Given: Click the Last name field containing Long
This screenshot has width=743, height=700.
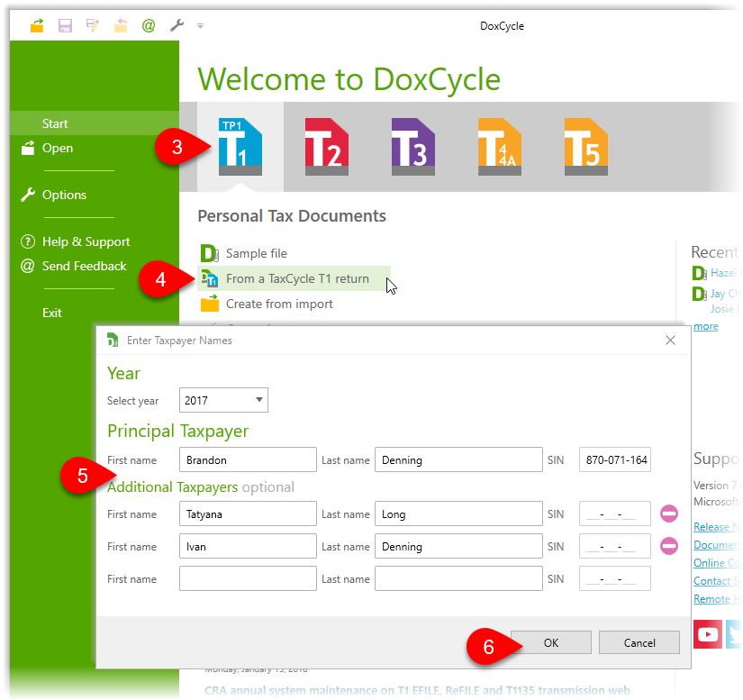Looking at the screenshot, I should (x=458, y=514).
